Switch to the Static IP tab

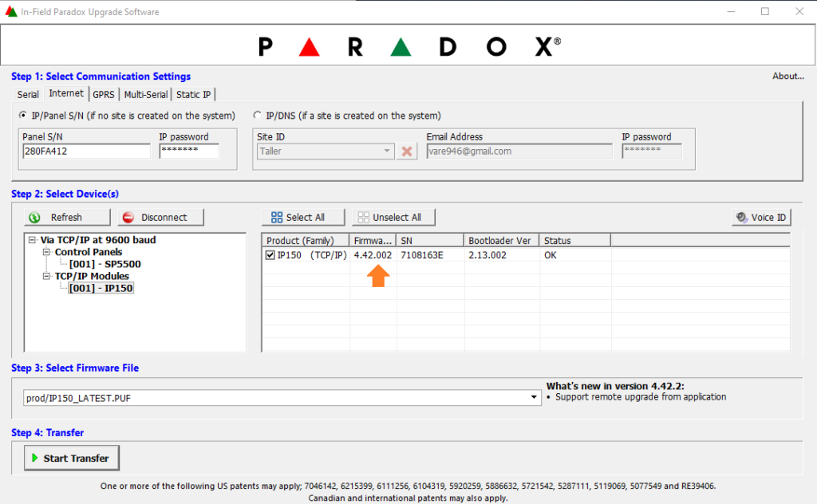[193, 94]
